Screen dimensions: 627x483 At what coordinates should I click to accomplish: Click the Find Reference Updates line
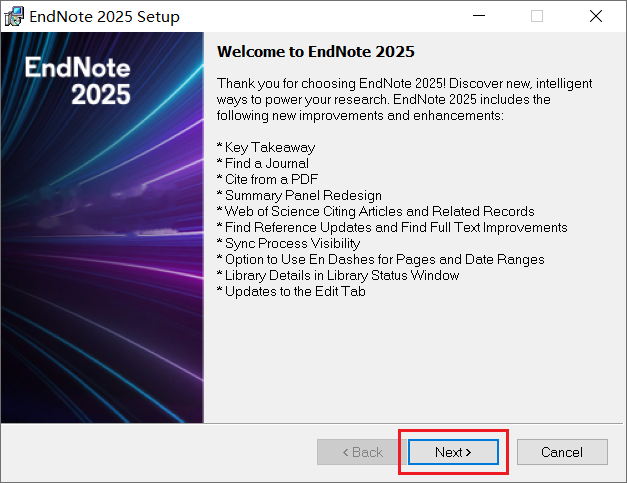click(x=392, y=227)
